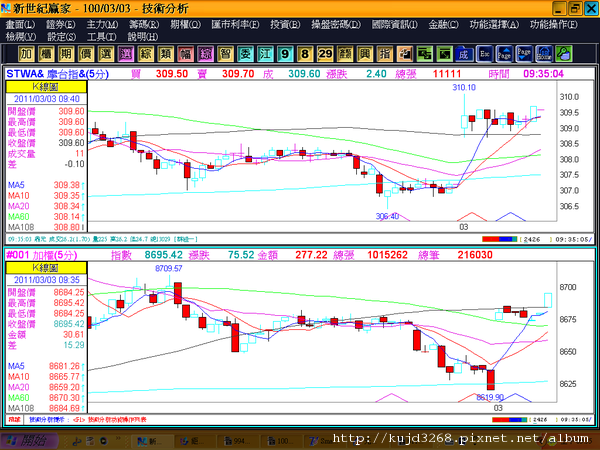Click the Page Up toolbar button

tap(504, 54)
